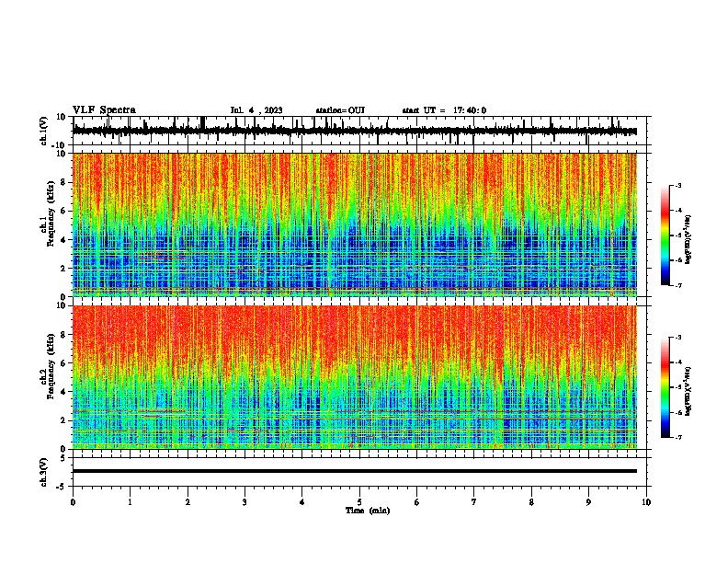Select the date text "Jul 4, 2023"
Image resolution: width=728 pixels, height=563 pixels.
(256, 110)
